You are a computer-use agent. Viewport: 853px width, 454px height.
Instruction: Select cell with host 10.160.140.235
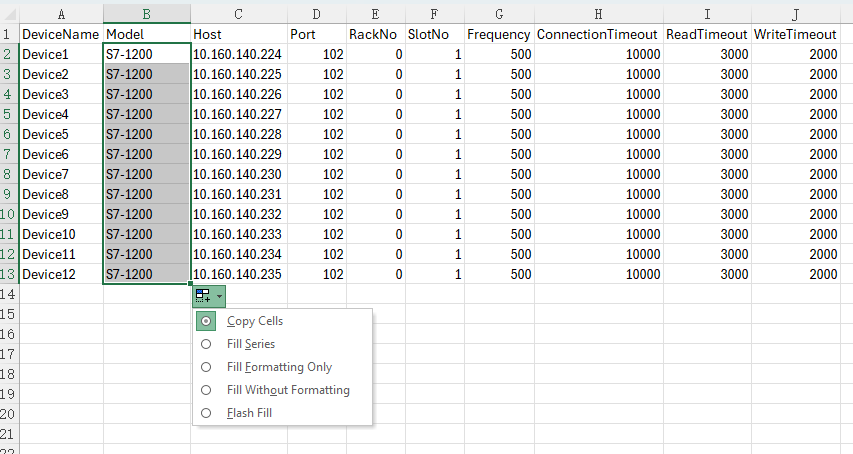pyautogui.click(x=239, y=274)
